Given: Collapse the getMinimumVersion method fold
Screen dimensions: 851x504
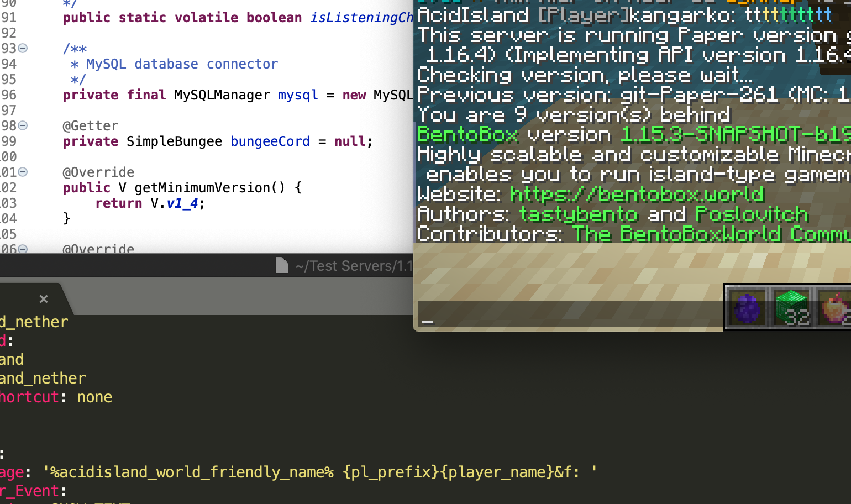Looking at the screenshot, I should click(22, 172).
